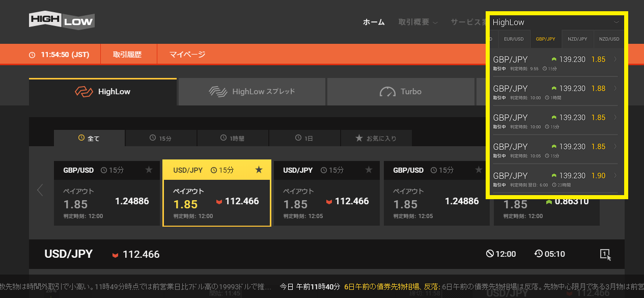644x298 pixels.
Task: Select the NZD/JPY tab
Action: [577, 39]
